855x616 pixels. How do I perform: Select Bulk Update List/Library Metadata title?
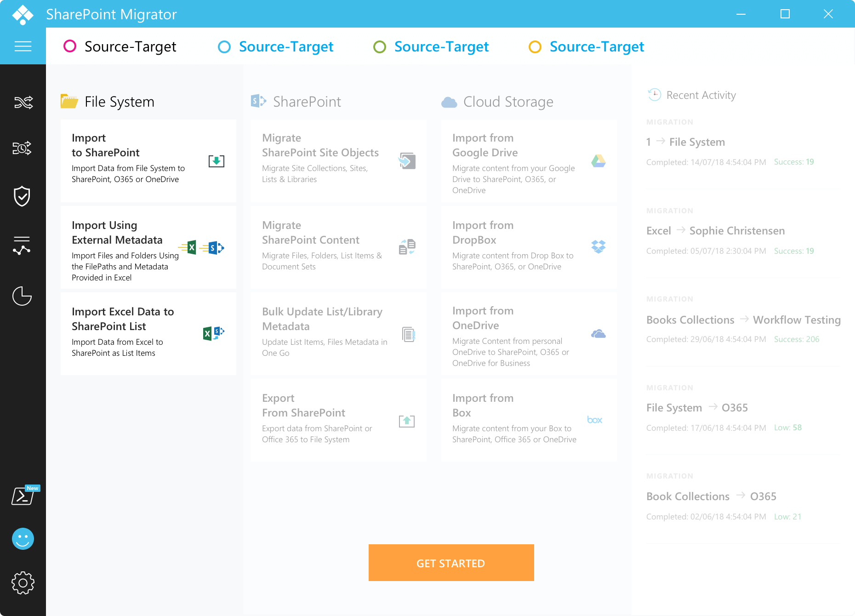pos(322,319)
